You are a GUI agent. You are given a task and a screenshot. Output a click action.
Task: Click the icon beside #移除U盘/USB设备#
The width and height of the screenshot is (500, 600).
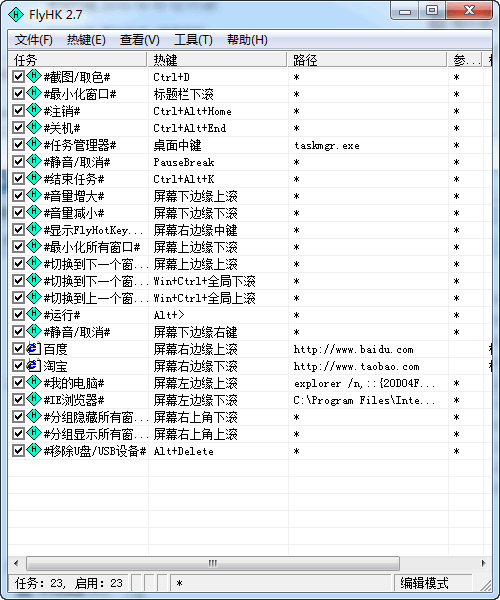(x=34, y=450)
